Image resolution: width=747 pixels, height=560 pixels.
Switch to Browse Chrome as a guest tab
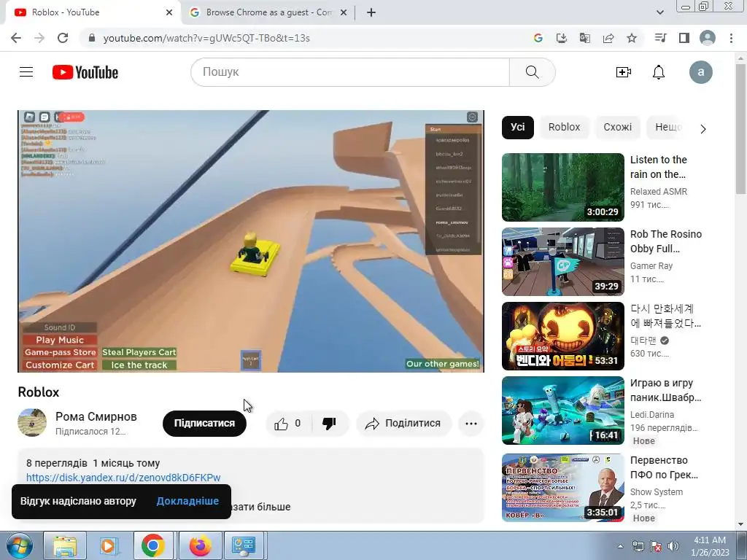(268, 12)
